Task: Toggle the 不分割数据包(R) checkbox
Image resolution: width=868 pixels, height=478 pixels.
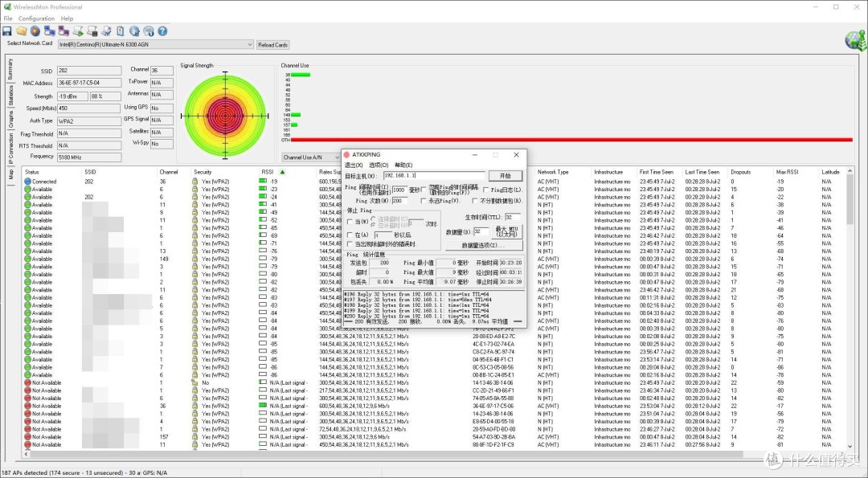Action: (x=474, y=201)
